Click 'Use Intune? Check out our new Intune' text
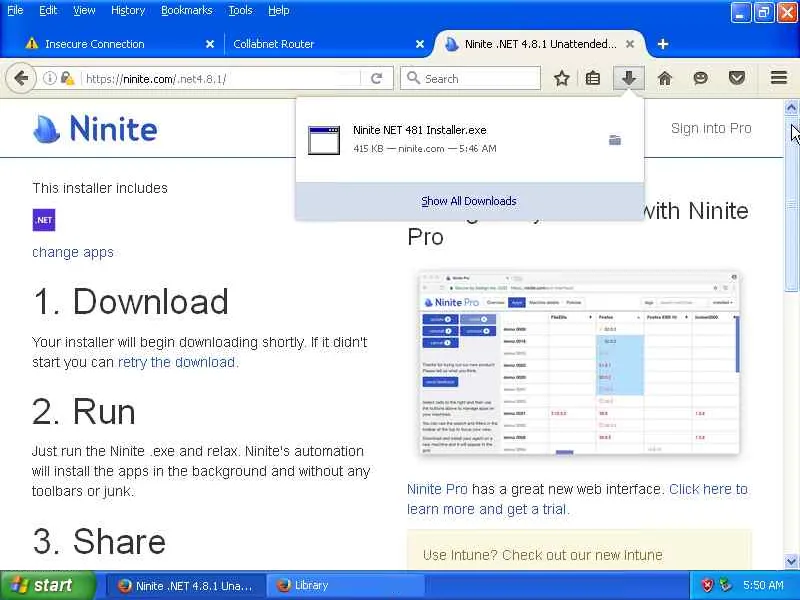The width and height of the screenshot is (800, 600). 542,555
